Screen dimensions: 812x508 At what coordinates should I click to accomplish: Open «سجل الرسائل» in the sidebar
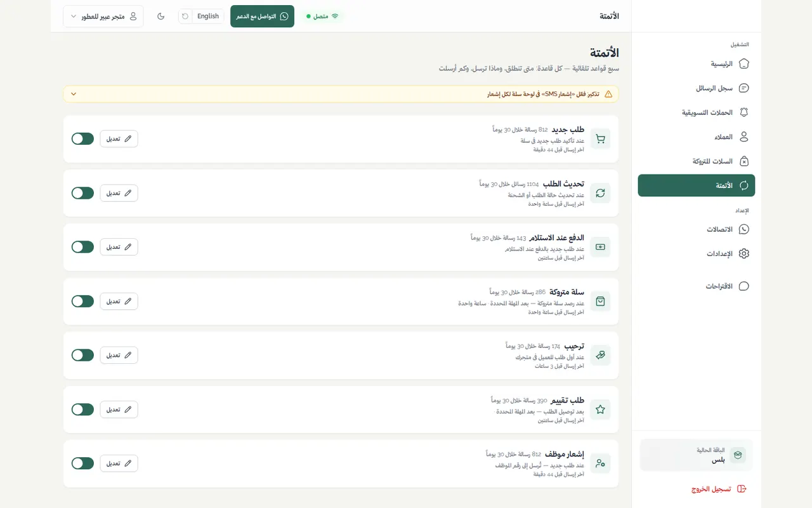pos(697,88)
